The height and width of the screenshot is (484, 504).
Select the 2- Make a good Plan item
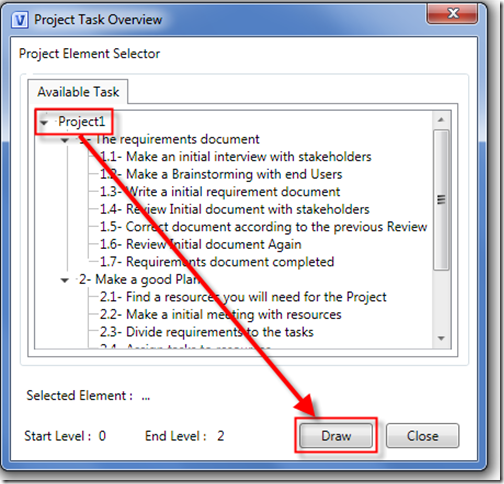(139, 279)
